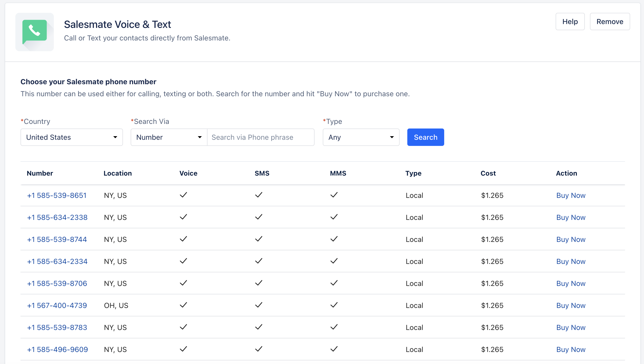Open the Help button
644x364 pixels.
tap(570, 22)
